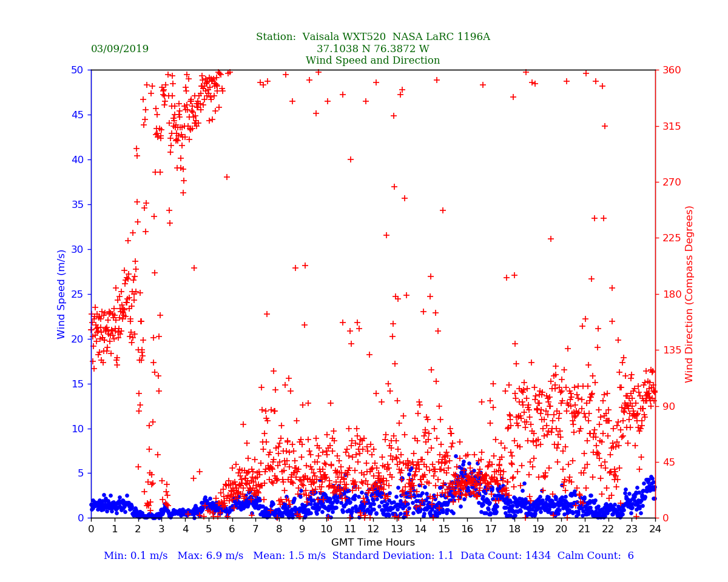Click the latitude and longitude coordinates text
Image resolution: width=728 pixels, height=582 pixels.
click(372, 49)
